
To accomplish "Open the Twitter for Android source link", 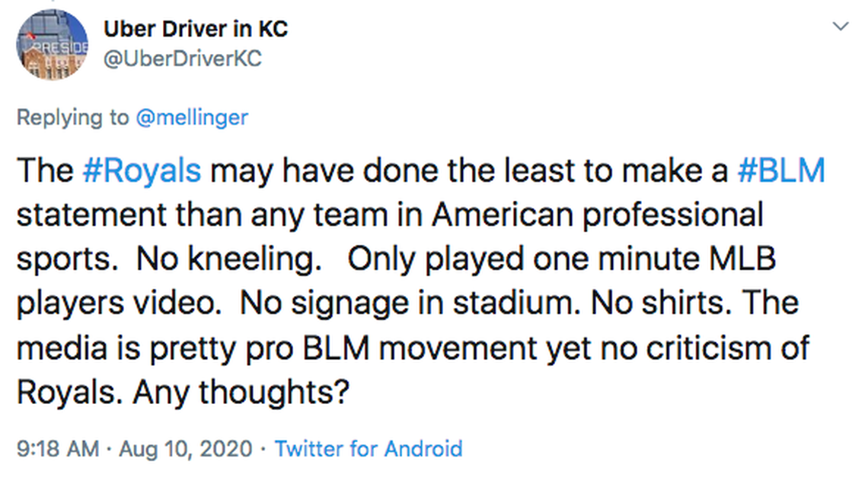I will [368, 449].
